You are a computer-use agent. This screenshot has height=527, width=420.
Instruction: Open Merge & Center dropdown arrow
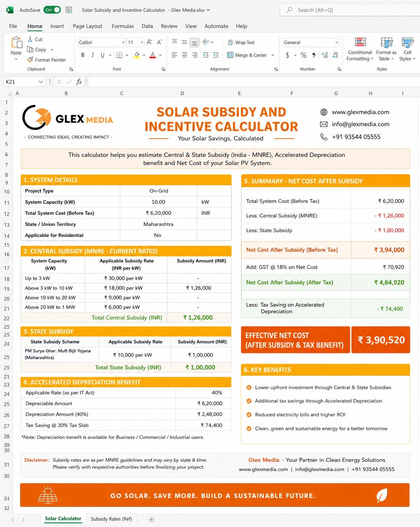point(273,55)
